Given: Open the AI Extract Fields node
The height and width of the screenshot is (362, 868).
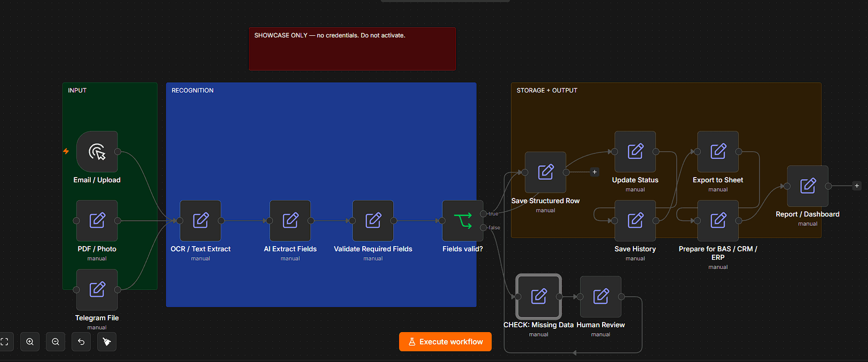Looking at the screenshot, I should point(290,221).
